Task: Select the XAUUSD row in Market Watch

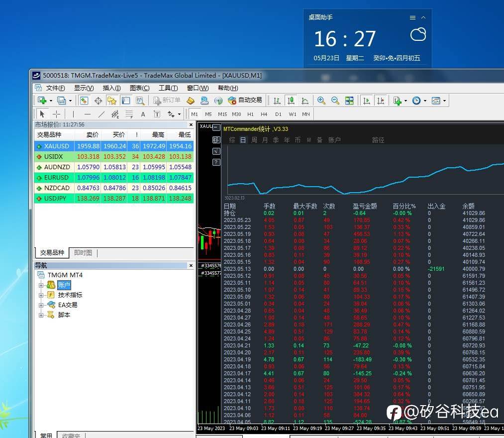Action: (x=114, y=146)
